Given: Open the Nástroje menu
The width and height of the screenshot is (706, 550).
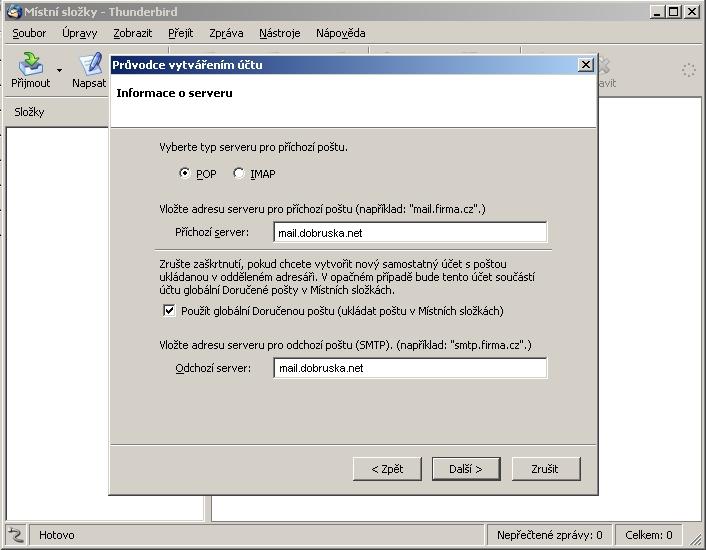Looking at the screenshot, I should [279, 33].
